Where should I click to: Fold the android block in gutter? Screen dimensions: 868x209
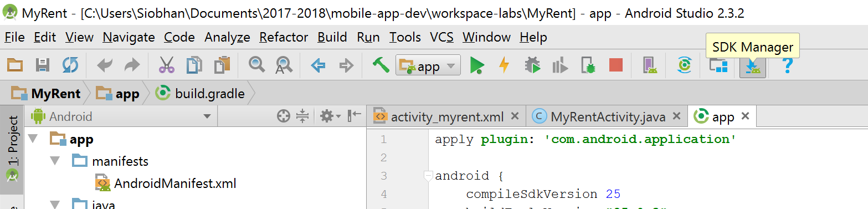pyautogui.click(x=428, y=176)
